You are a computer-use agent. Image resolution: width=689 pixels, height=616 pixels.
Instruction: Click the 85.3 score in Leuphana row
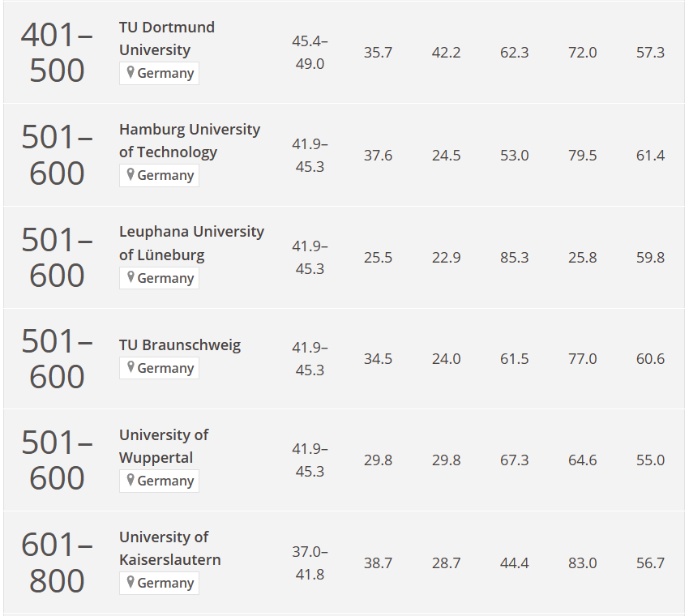514,258
